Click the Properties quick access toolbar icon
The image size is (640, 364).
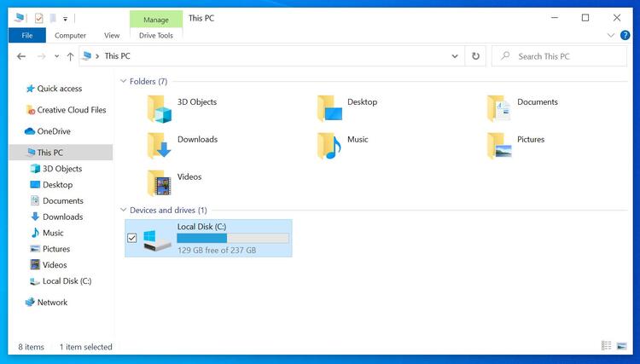point(38,18)
